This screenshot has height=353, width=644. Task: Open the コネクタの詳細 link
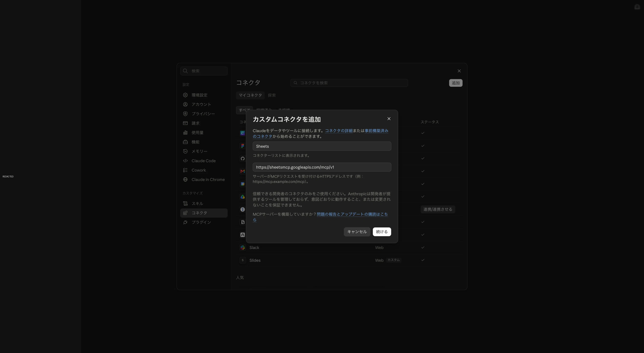pos(339,131)
